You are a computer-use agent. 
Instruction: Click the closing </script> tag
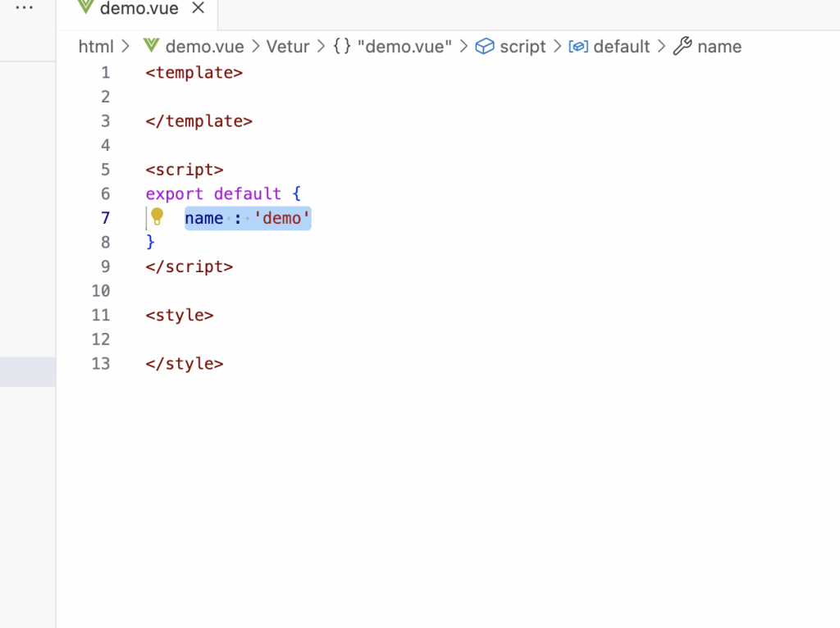pos(189,266)
